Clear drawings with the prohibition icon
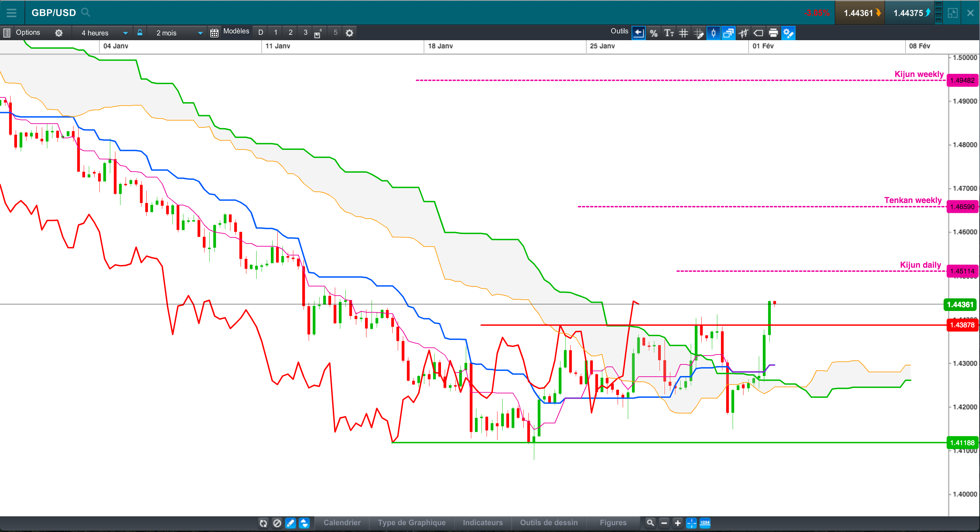Screen dimensions: 980x532 point(277,523)
